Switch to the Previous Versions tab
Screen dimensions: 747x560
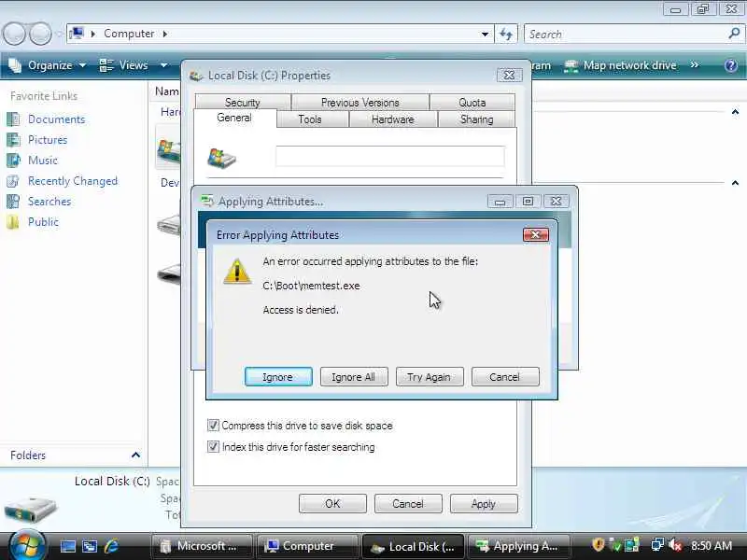point(360,102)
